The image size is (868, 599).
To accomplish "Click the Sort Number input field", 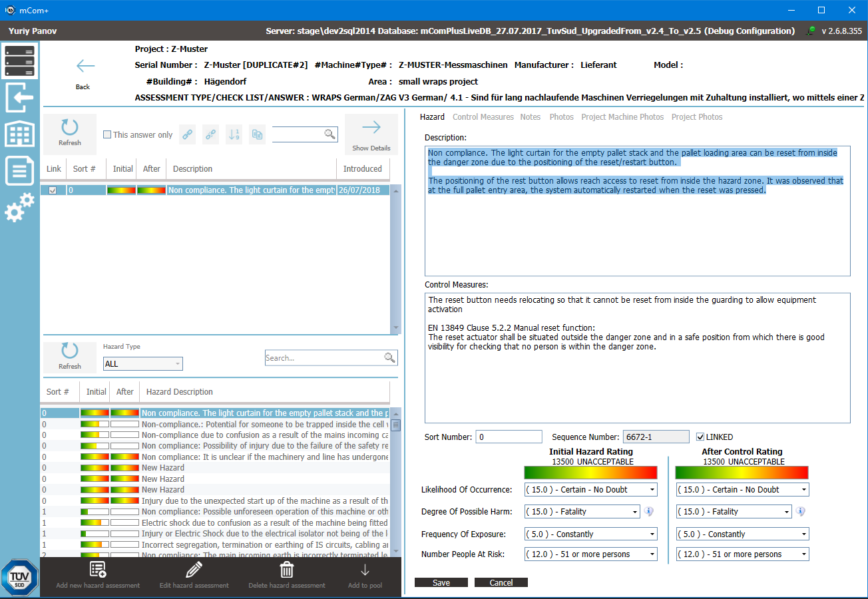I will click(509, 437).
